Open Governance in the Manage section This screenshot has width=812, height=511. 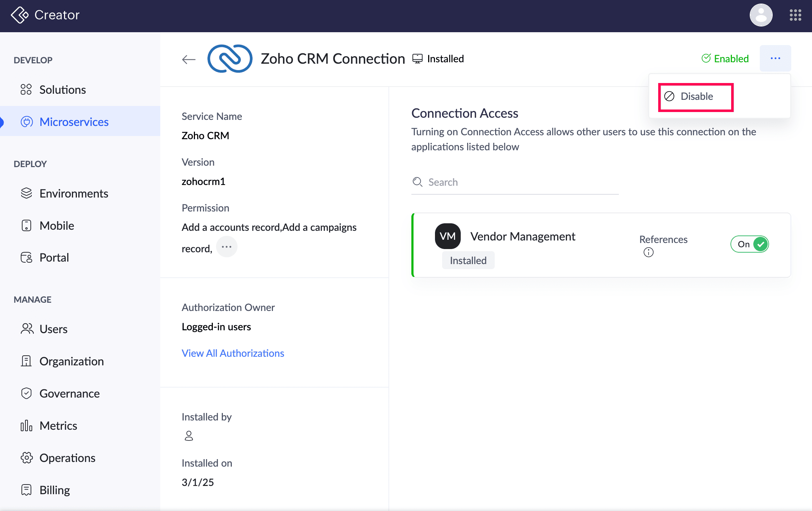tap(69, 393)
